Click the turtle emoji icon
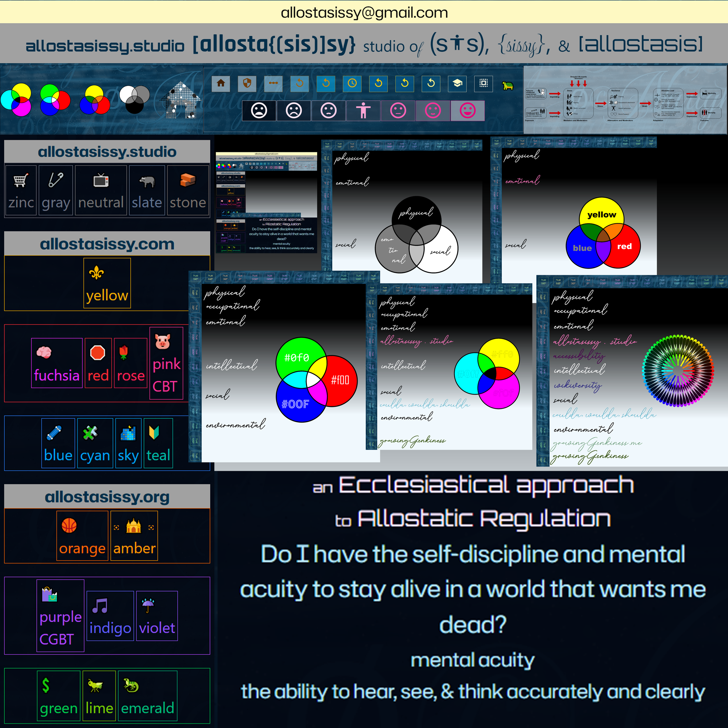 508,86
